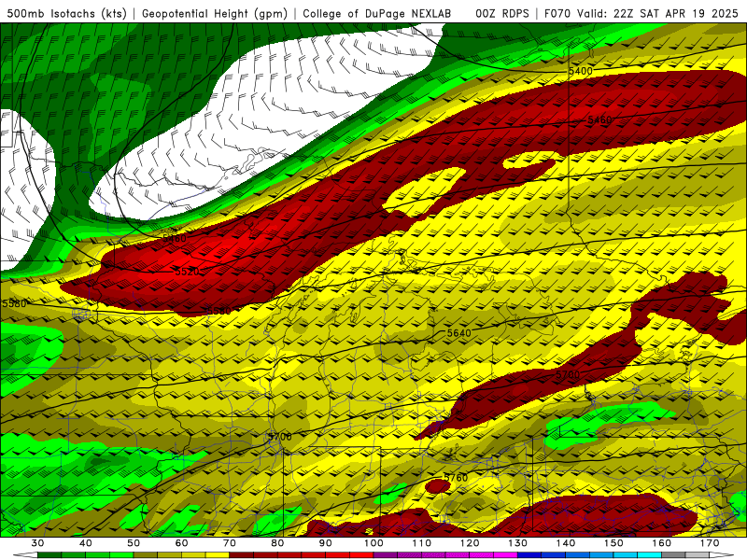Click the 150 knot color scale label
The image size is (747, 560).
pos(613,543)
